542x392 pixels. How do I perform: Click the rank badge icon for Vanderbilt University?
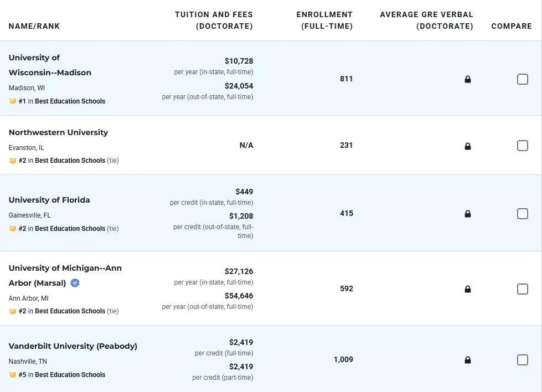(13, 375)
